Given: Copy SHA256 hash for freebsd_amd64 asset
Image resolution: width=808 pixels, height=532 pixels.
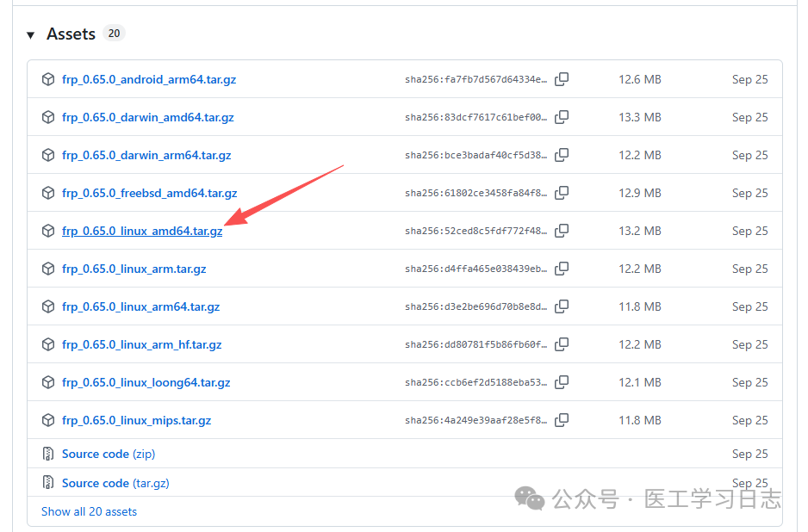Looking at the screenshot, I should [562, 193].
